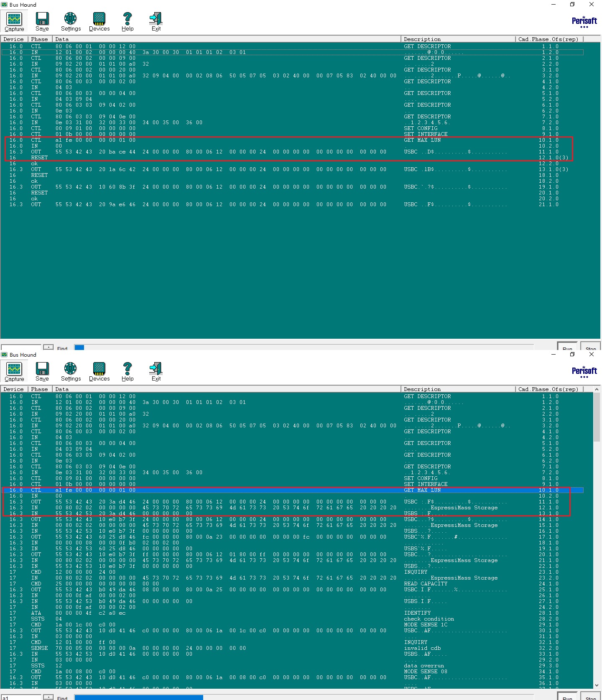Viewport: 602px width, 700px height.
Task: Select first GET DESCRIPTOR row 1.1.0 in upper window
Action: point(292,46)
